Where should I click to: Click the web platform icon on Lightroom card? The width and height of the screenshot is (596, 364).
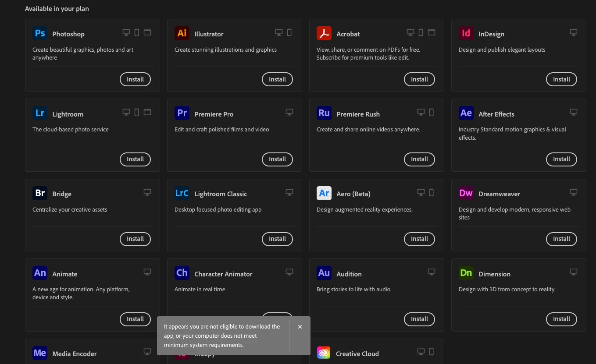(147, 112)
